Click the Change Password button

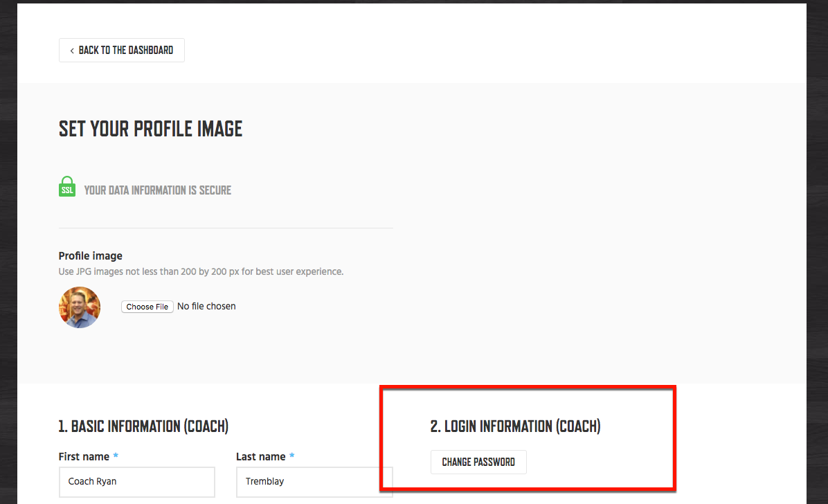coord(478,462)
